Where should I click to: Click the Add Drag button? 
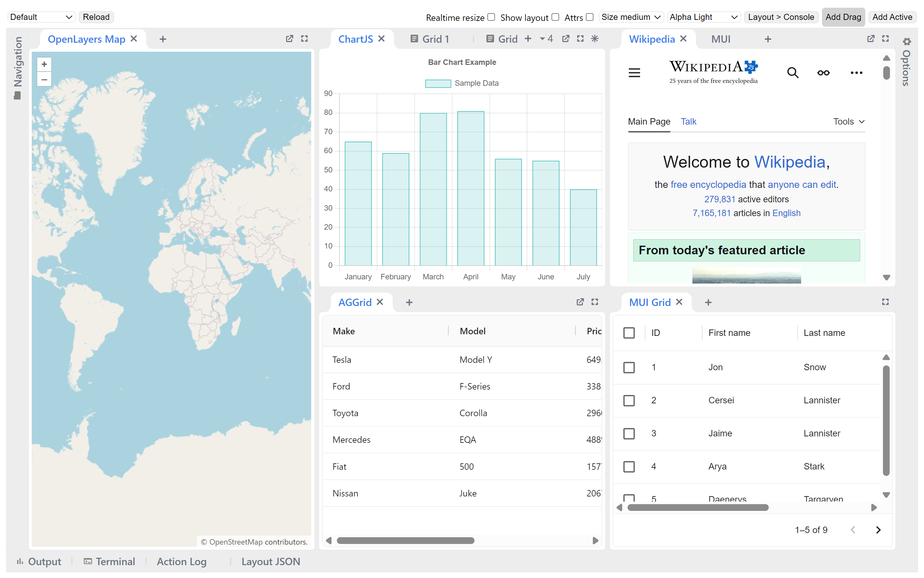point(843,17)
